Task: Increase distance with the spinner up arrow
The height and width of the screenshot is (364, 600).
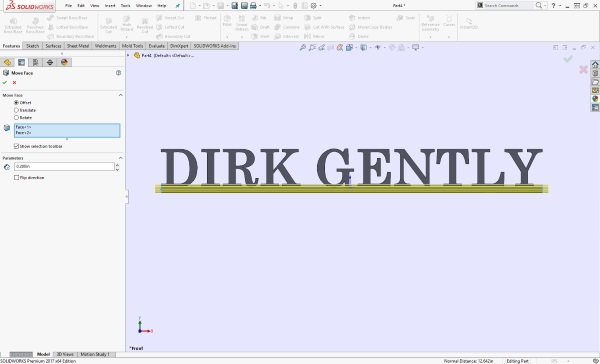Action: pyautogui.click(x=117, y=165)
